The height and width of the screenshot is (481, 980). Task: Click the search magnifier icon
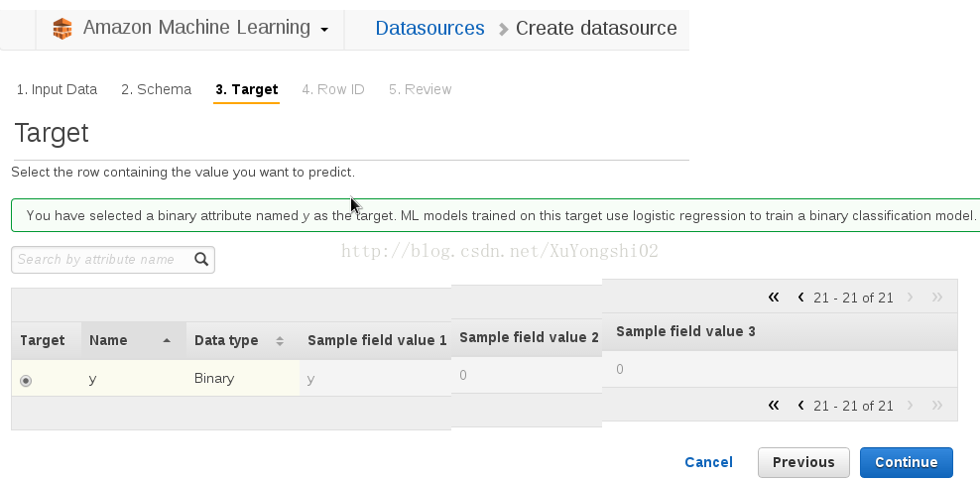click(x=201, y=259)
